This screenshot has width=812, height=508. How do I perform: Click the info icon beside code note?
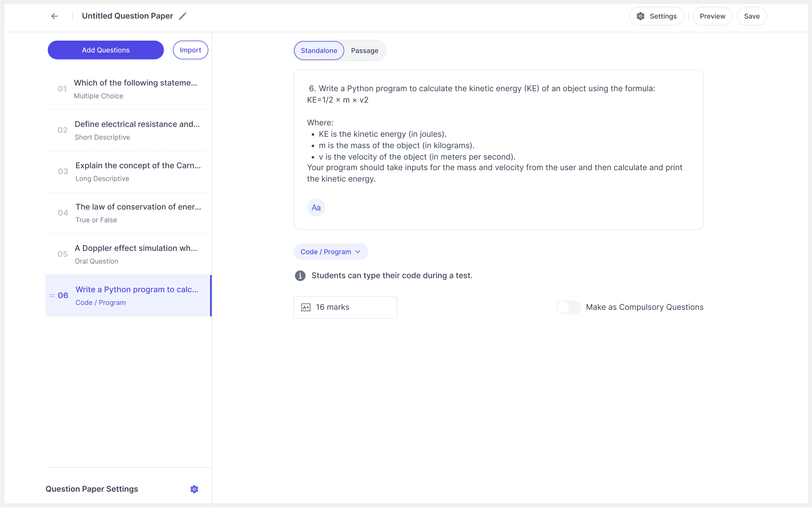coord(300,276)
